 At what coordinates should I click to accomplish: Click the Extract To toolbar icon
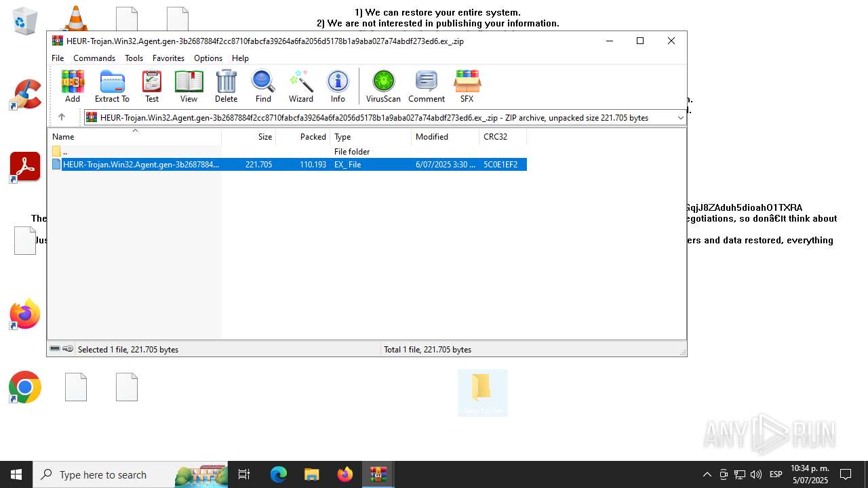coord(112,86)
